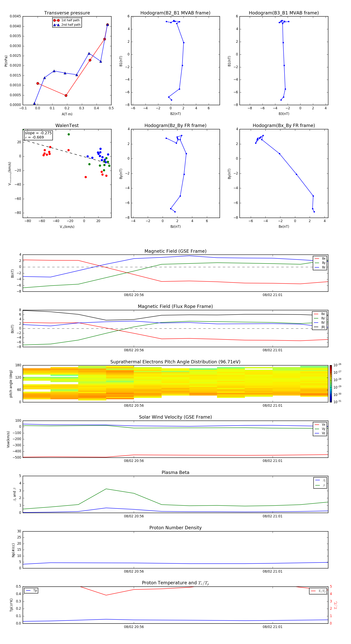The height and width of the screenshot is (644, 351).
Task: Click the 'Magnetic Field (Flux Rope Frame)' title
Action: [175, 307]
